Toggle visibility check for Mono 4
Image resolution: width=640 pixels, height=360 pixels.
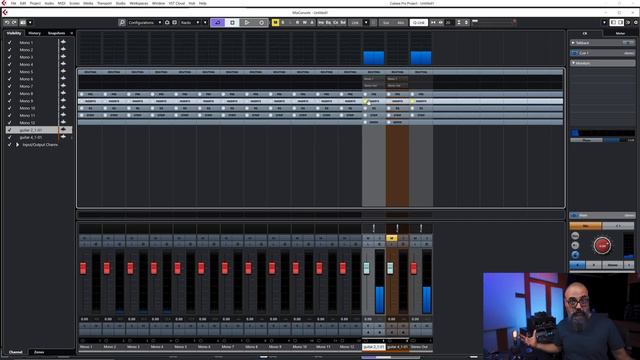(10, 64)
